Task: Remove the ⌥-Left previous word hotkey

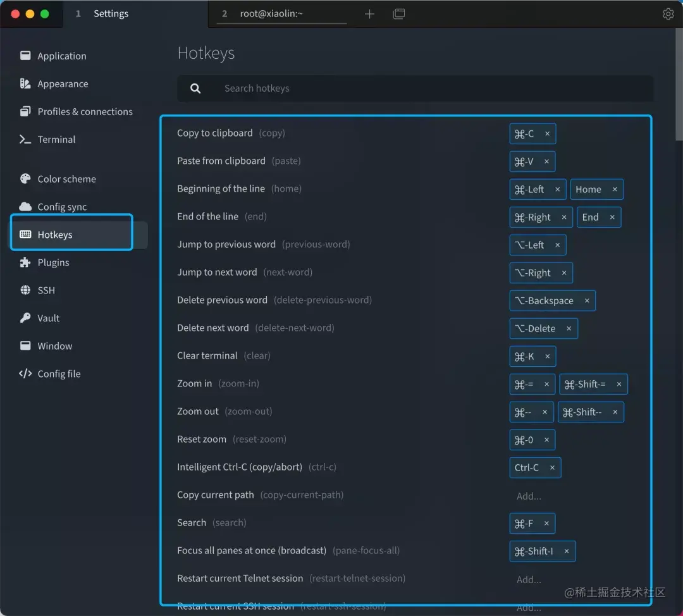Action: pos(557,245)
